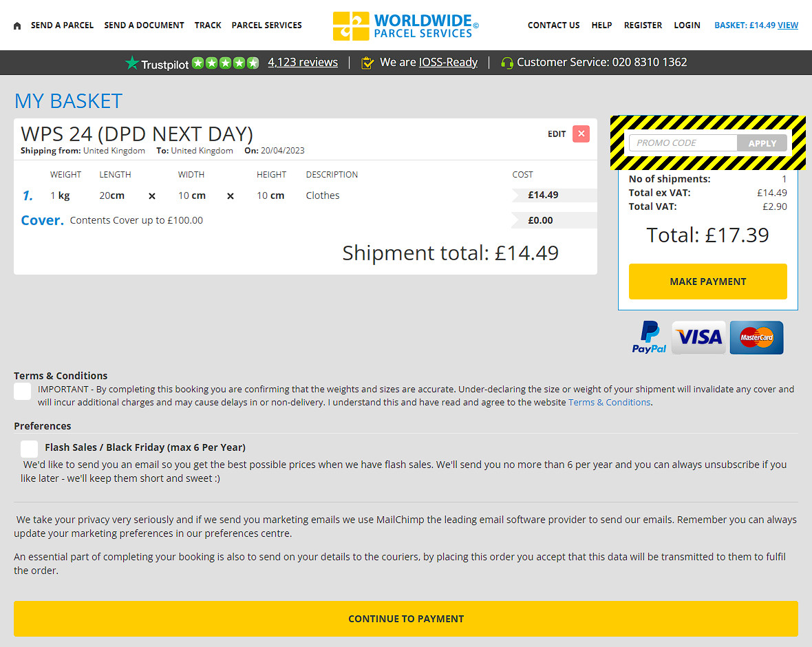Follow the IOSS-Ready link
Screen dimensions: 812x647
coord(448,62)
